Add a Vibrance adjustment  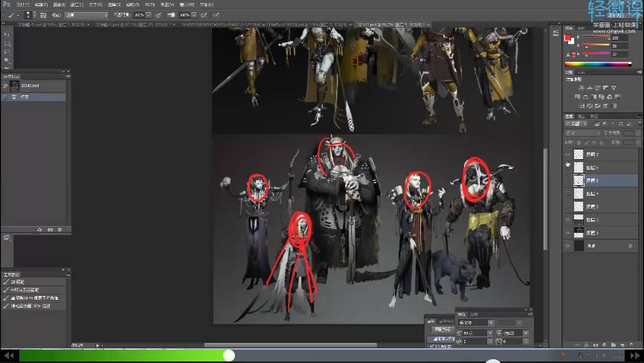(614, 88)
